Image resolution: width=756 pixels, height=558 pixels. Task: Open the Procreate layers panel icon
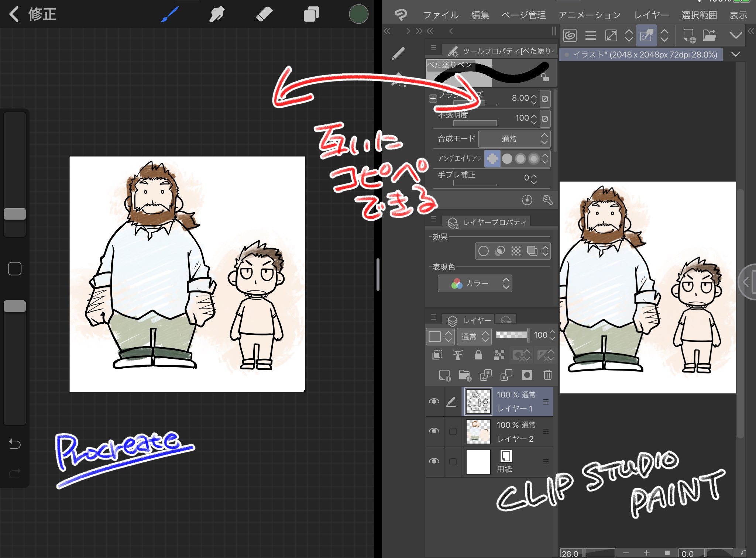(311, 15)
